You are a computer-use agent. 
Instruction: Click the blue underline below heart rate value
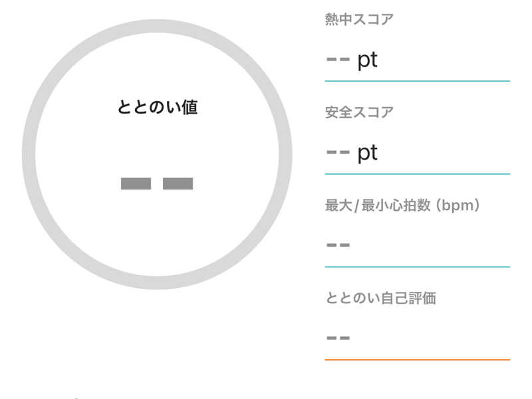point(417,267)
